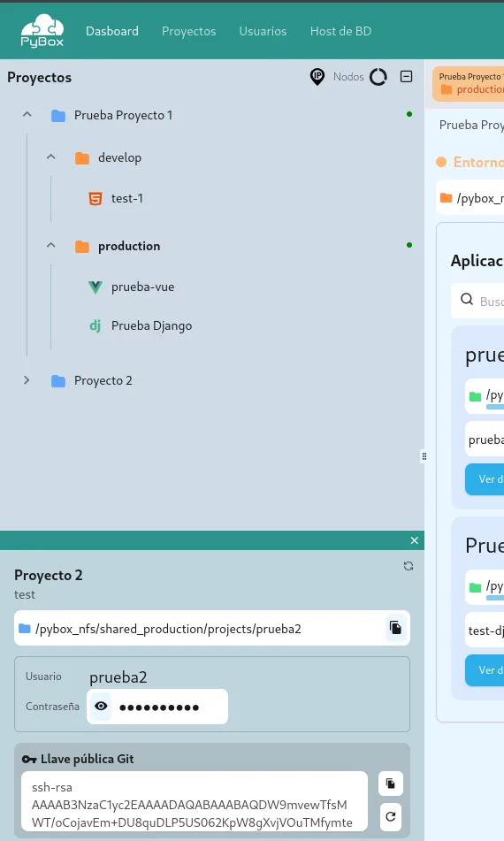Viewport: 504px width, 841px height.
Task: Click the develop orange folder icon
Action: [82, 157]
